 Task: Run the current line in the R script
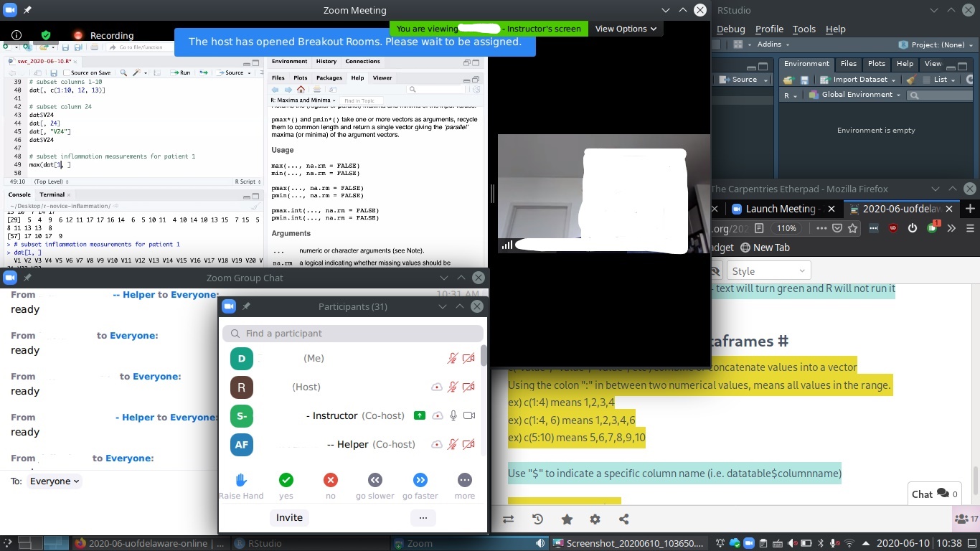click(182, 72)
